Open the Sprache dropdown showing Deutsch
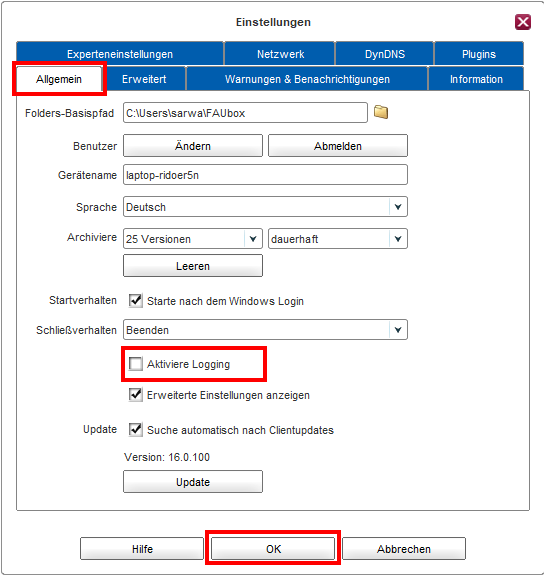Image resolution: width=544 pixels, height=575 pixels. 265,207
